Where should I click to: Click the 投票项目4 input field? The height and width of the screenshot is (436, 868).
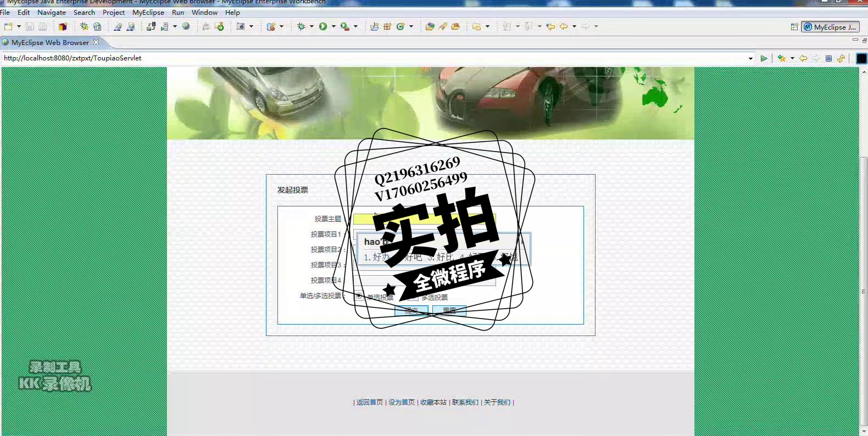425,280
